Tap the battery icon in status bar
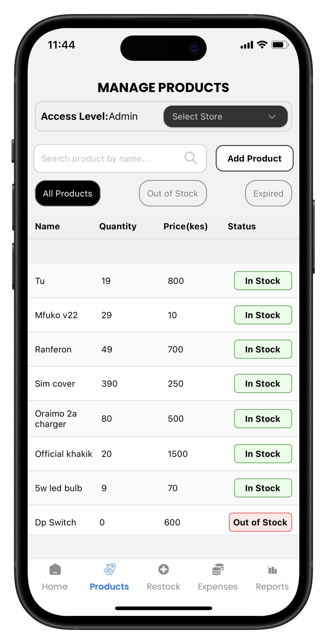This screenshot has width=327, height=644. pyautogui.click(x=280, y=45)
